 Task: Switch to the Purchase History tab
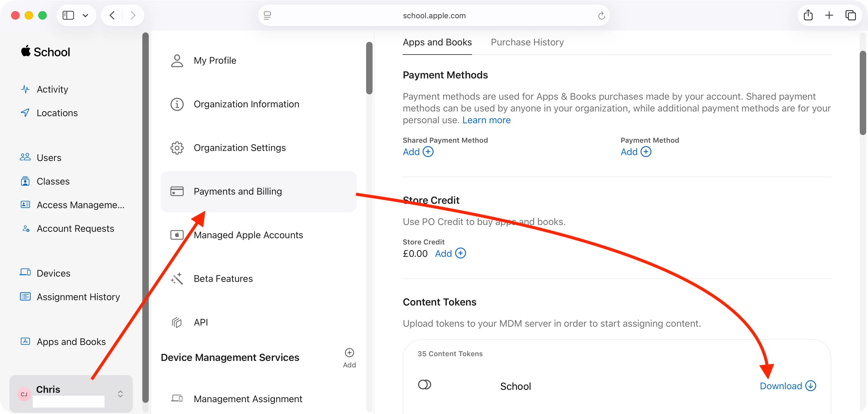click(x=527, y=42)
